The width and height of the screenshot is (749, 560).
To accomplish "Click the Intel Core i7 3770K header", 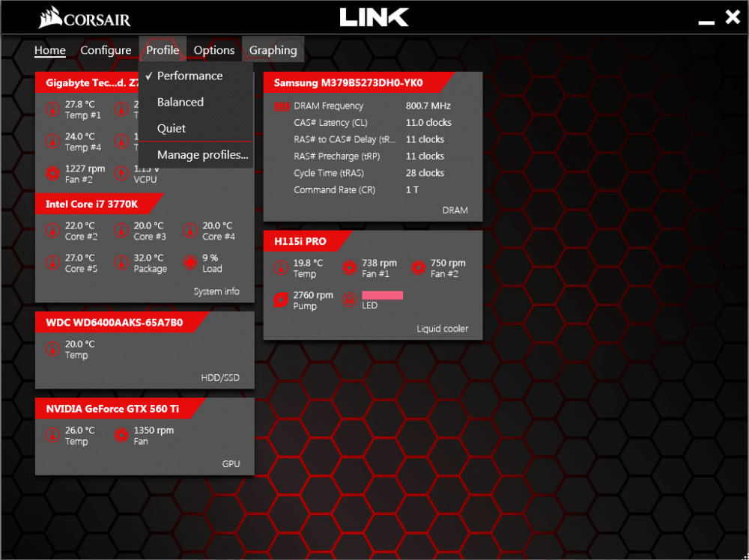I will tap(99, 204).
